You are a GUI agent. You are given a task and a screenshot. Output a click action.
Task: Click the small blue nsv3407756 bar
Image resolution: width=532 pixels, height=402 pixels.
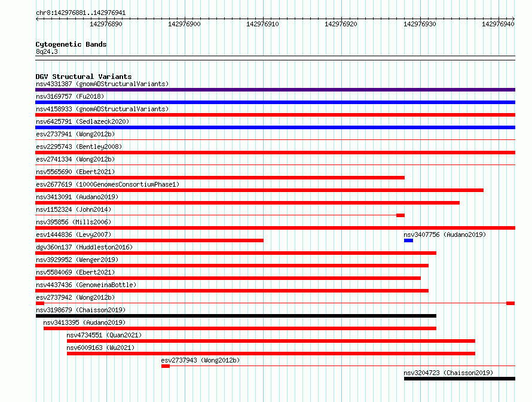click(x=408, y=240)
